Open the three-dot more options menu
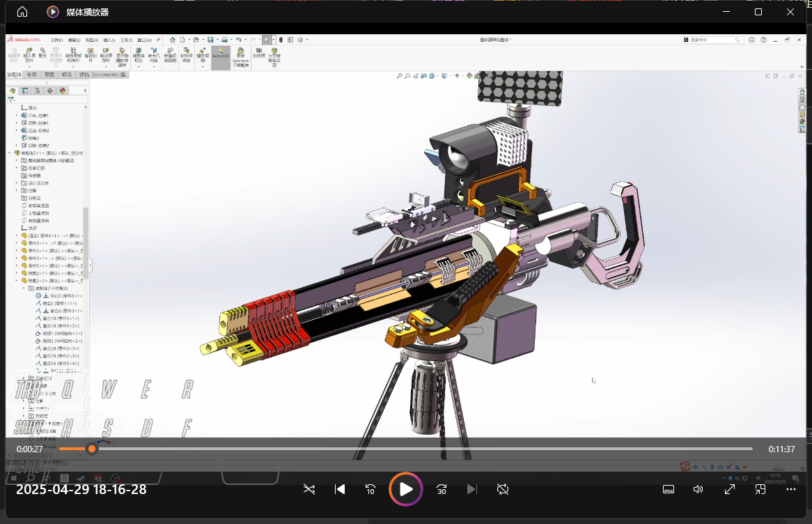The width and height of the screenshot is (812, 524). coord(791,489)
